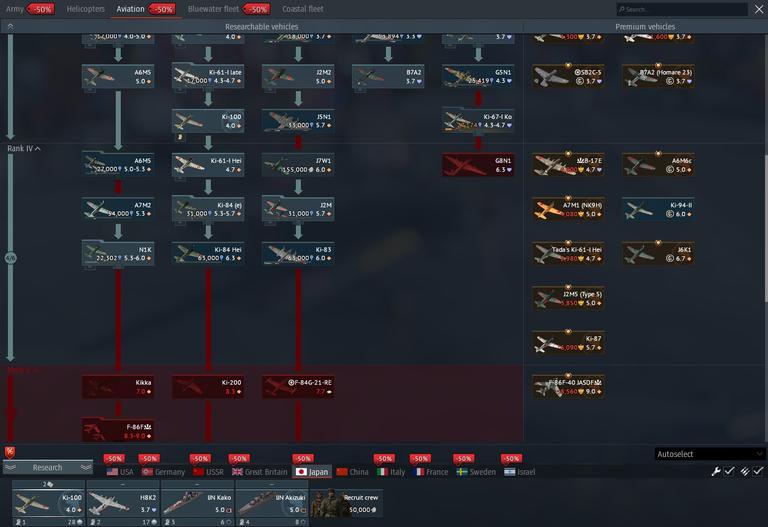Select the premium Ki-87 aircraft
Image resolution: width=768 pixels, height=527 pixels.
click(x=568, y=342)
